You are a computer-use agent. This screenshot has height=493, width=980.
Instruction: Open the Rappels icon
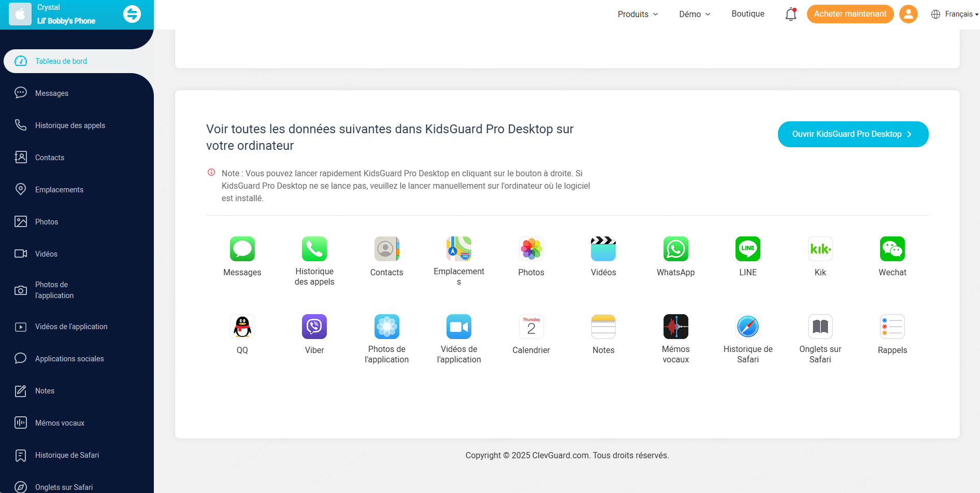(892, 327)
